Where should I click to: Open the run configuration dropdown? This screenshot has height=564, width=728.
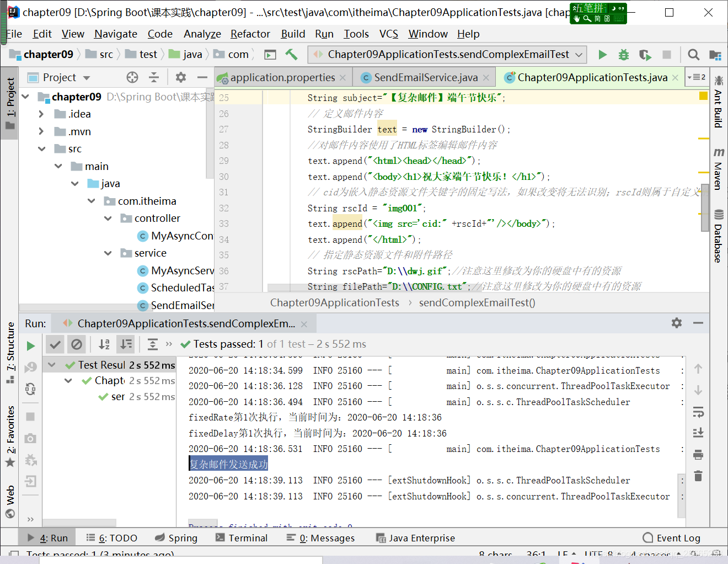447,55
